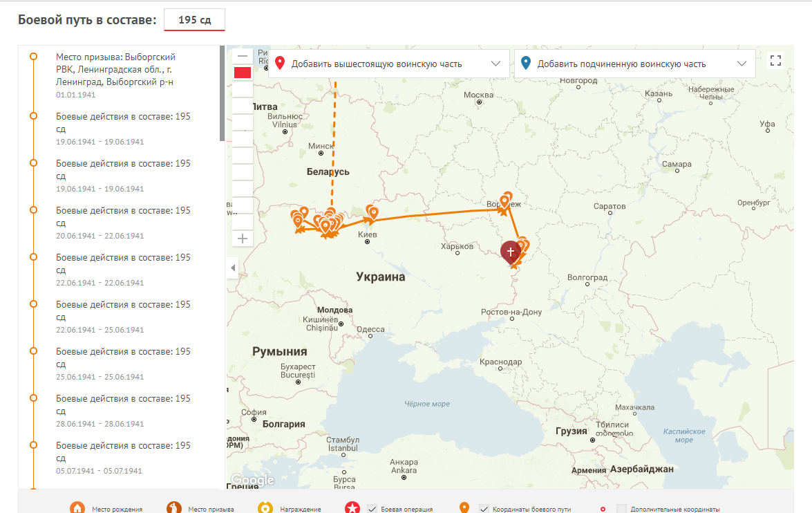This screenshot has height=513, width=812.
Task: Select timeline entry dated 20.06.1941 - 22.06.1941
Action: click(x=122, y=223)
